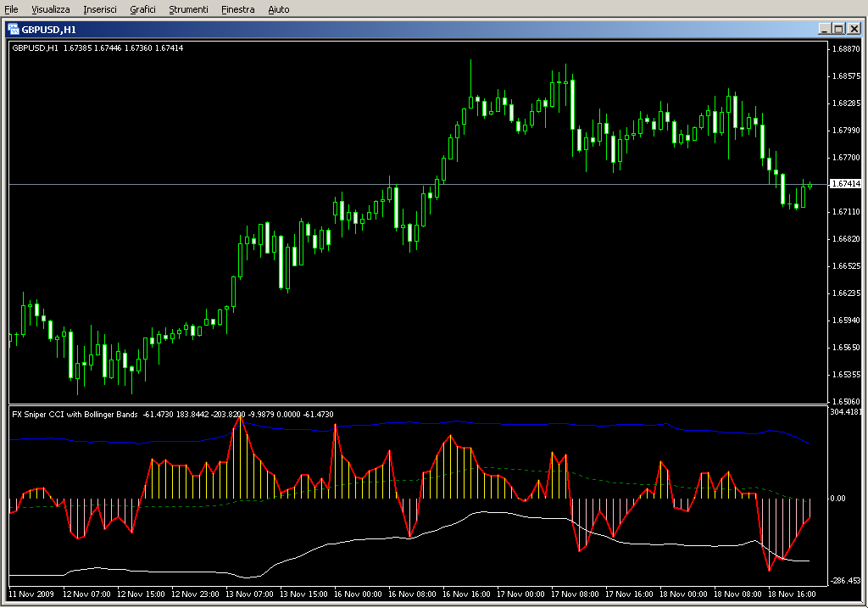Click the 13 Nov 15:00 time label
The width and height of the screenshot is (868, 608).
pos(303,594)
